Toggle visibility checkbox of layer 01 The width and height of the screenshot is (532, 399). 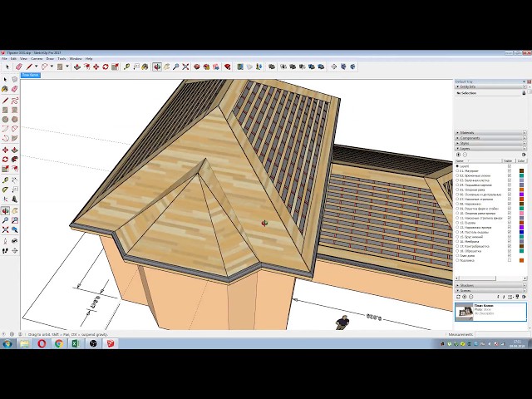click(x=510, y=171)
